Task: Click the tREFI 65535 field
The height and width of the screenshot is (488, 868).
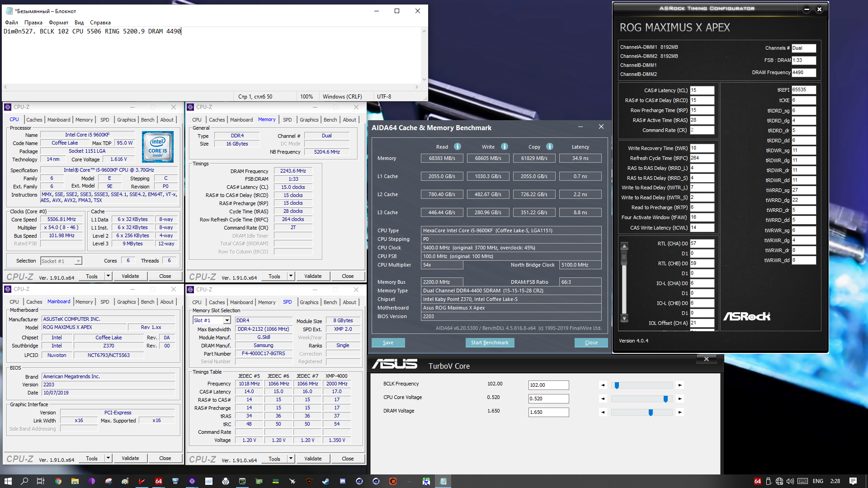Action: pyautogui.click(x=803, y=90)
